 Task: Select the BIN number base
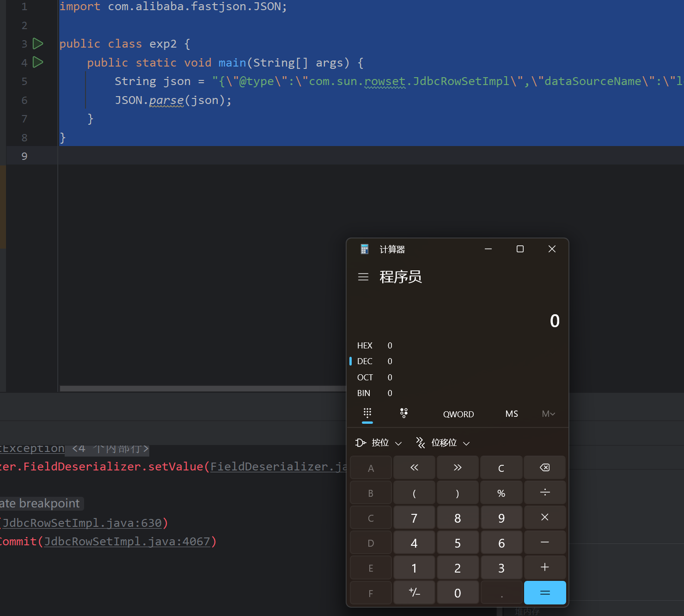click(x=364, y=393)
